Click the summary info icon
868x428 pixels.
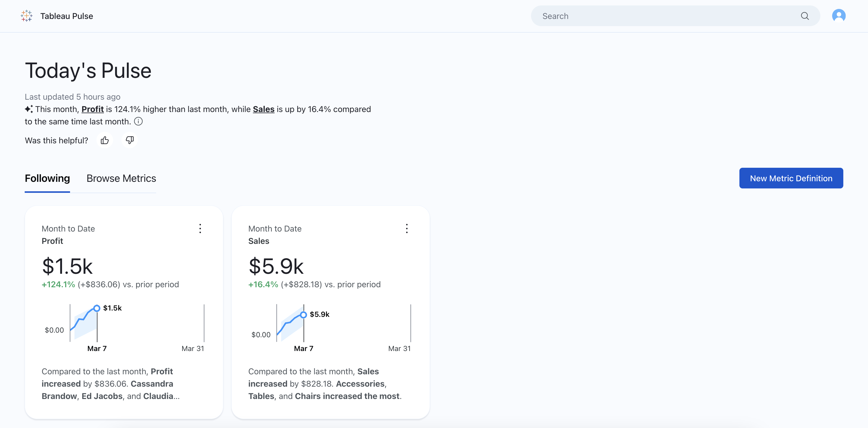point(138,122)
